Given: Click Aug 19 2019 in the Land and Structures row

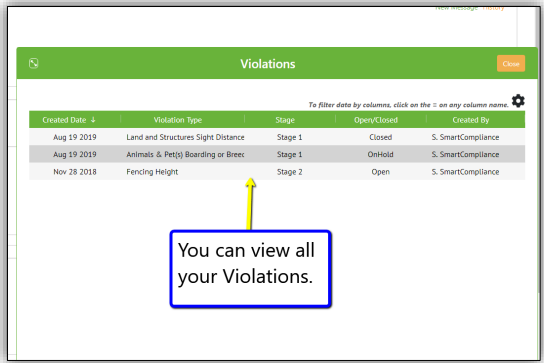Looking at the screenshot, I should [75, 137].
